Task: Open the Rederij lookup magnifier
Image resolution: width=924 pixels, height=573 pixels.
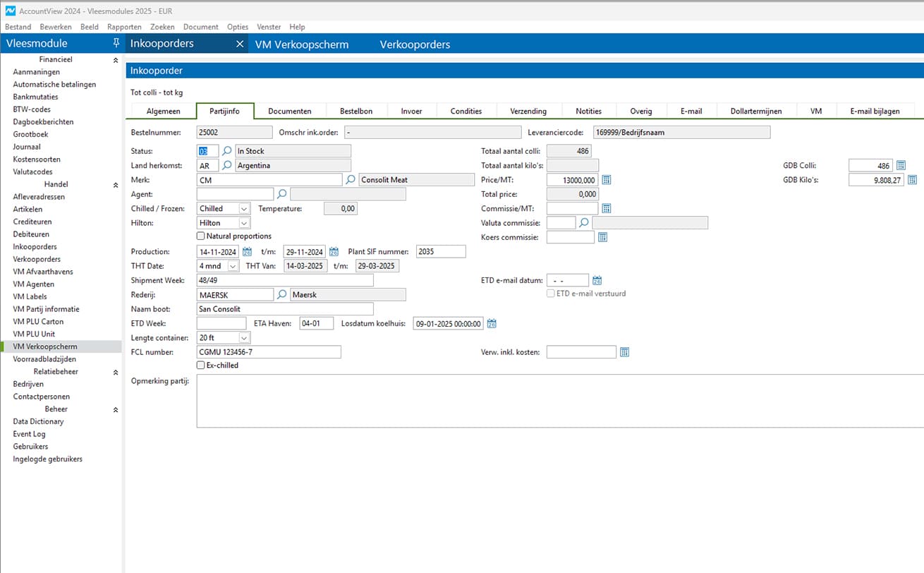Action: [x=282, y=294]
